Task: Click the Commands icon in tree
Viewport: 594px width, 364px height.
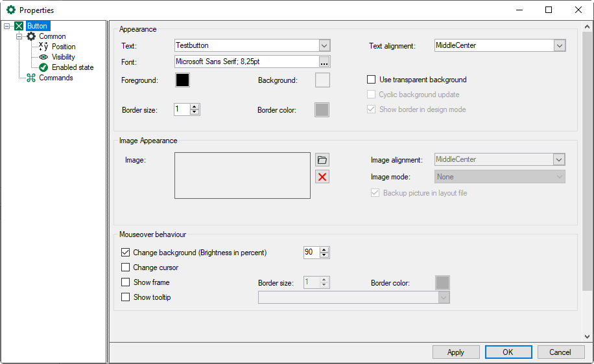Action: click(31, 78)
